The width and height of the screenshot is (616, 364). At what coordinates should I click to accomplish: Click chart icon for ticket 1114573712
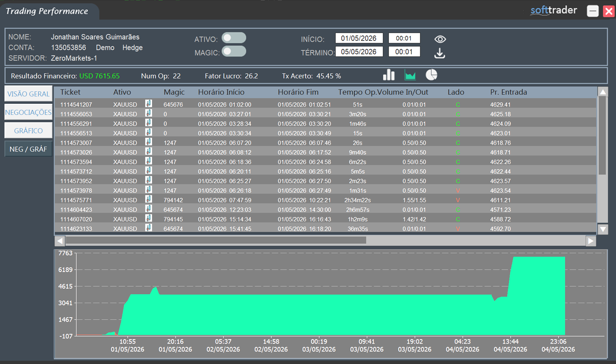tap(149, 171)
